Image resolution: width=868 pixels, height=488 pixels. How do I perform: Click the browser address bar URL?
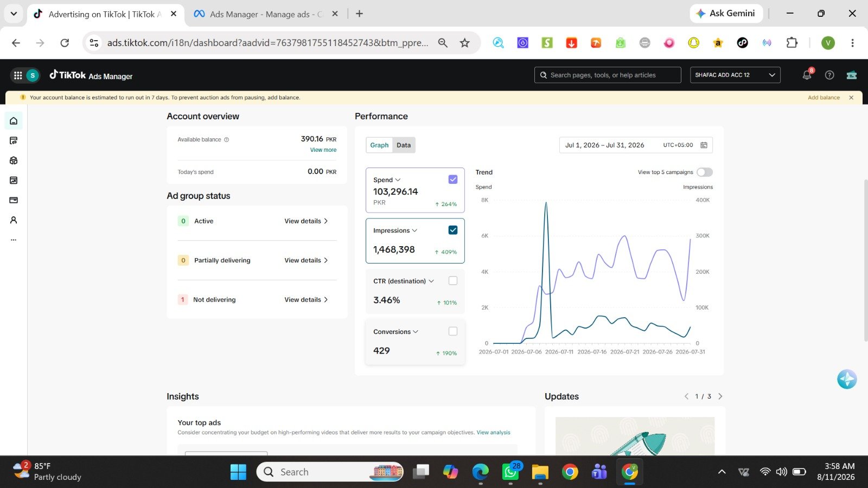point(267,43)
